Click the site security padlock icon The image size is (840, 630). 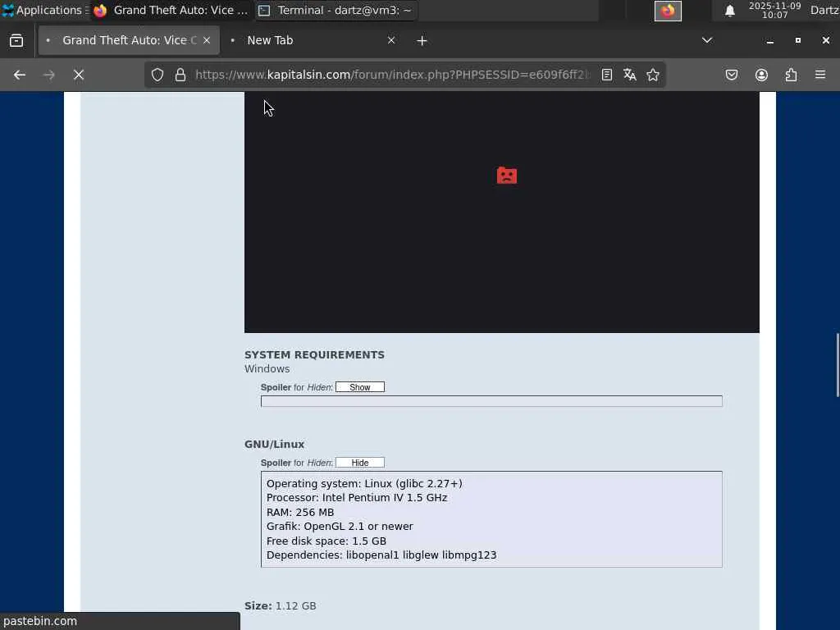point(180,75)
